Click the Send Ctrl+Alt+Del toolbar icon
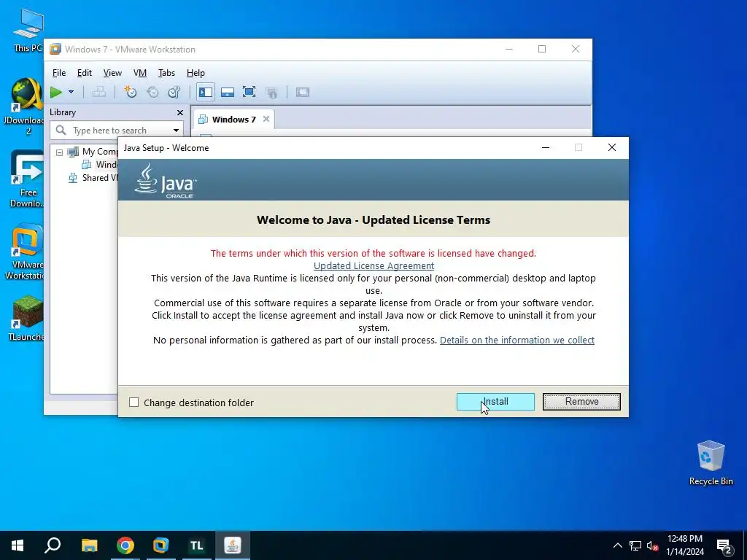 click(99, 92)
